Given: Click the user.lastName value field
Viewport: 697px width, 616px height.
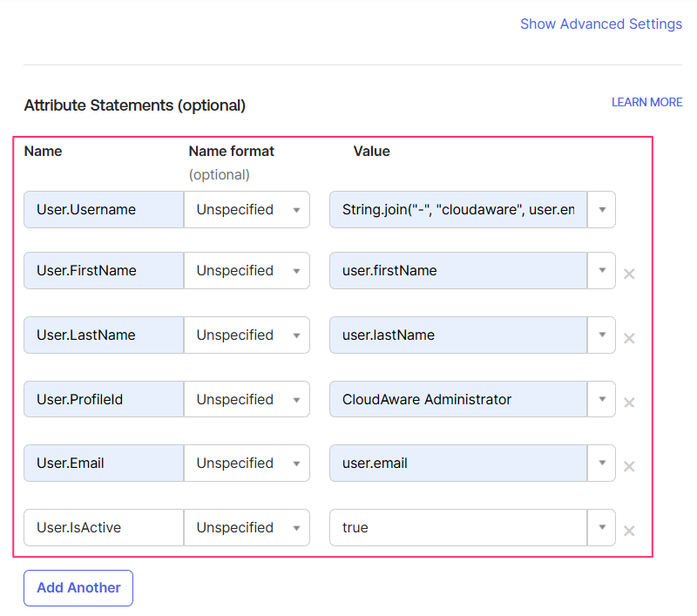Looking at the screenshot, I should point(457,335).
